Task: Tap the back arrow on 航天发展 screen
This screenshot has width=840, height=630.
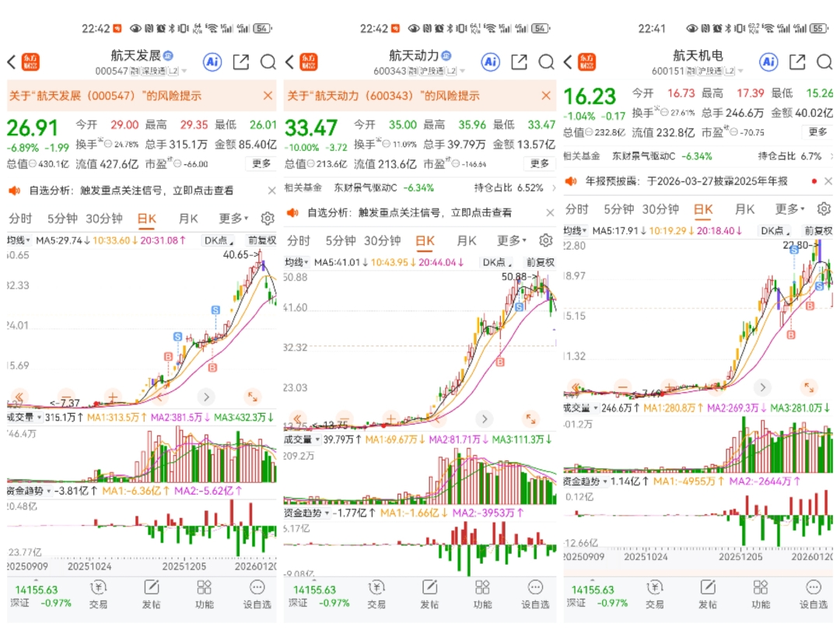Action: (11, 62)
